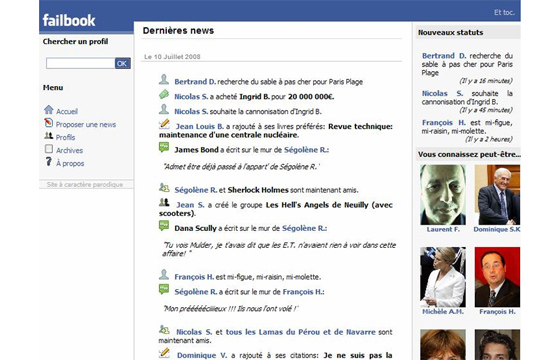
Task: Click the notepad icon beside Proposer une news
Action: click(x=49, y=123)
